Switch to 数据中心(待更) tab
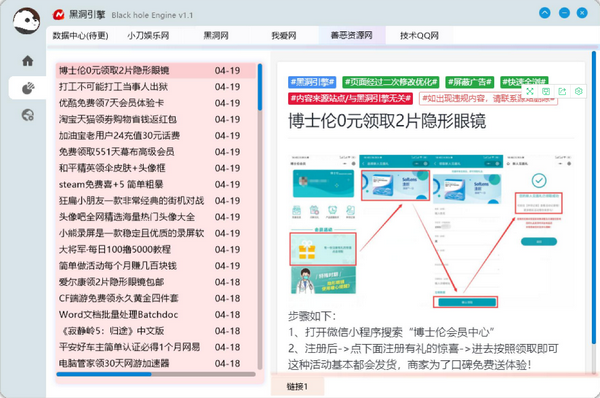This screenshot has width=600, height=398. (80, 36)
